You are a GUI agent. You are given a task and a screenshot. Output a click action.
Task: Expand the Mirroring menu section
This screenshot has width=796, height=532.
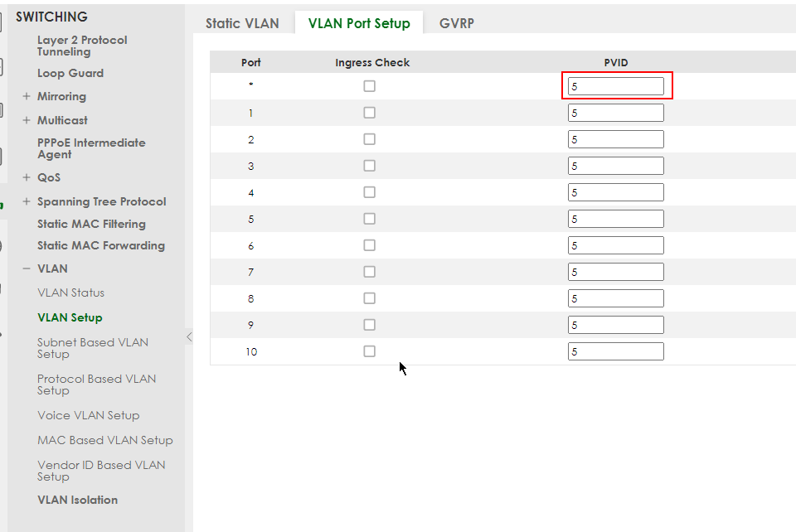pos(27,96)
